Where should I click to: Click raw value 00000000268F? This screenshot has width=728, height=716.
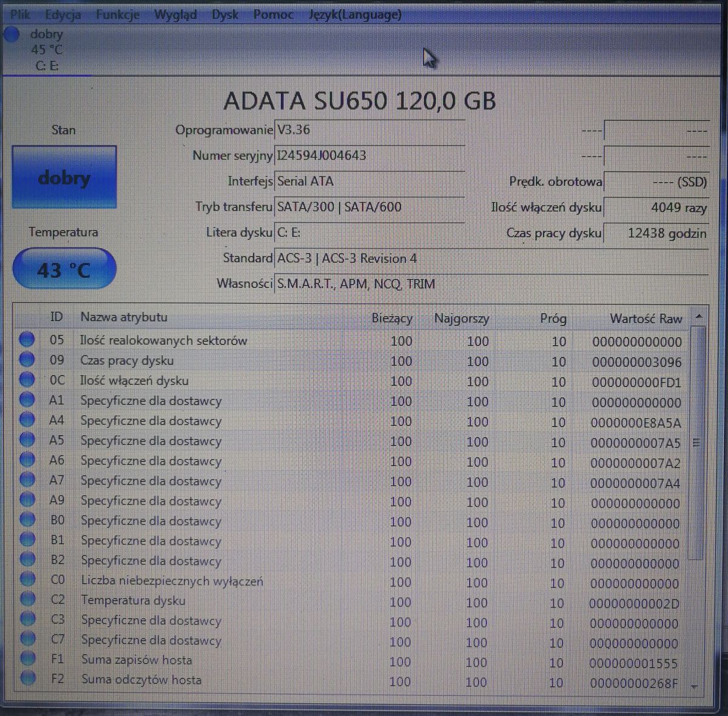[x=633, y=683]
